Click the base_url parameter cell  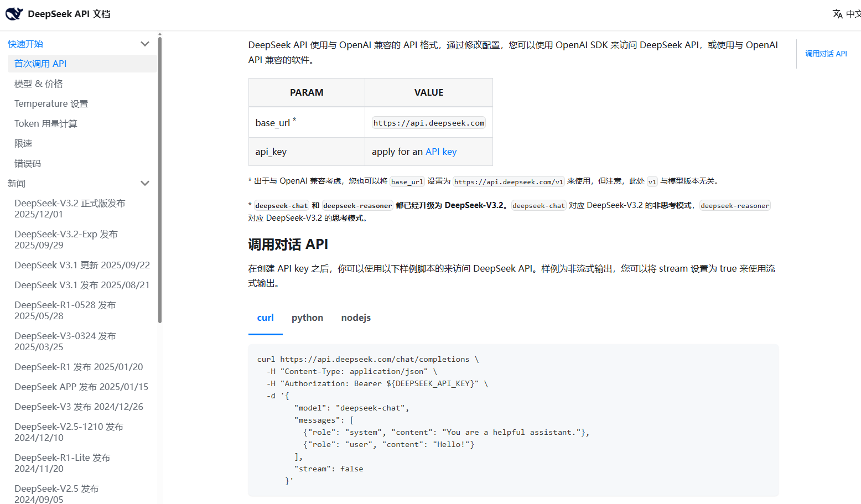pos(307,122)
